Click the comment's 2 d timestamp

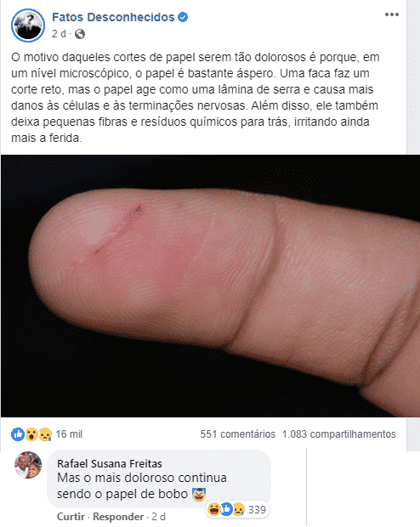click(x=159, y=517)
